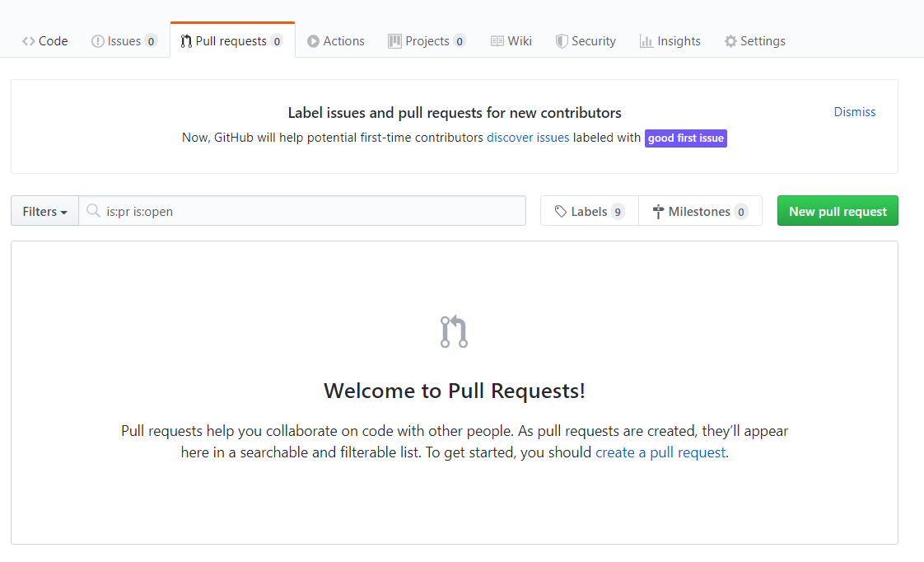Screen dimensions: 924x562
Task: Click the pull request tab icon
Action: 186,41
